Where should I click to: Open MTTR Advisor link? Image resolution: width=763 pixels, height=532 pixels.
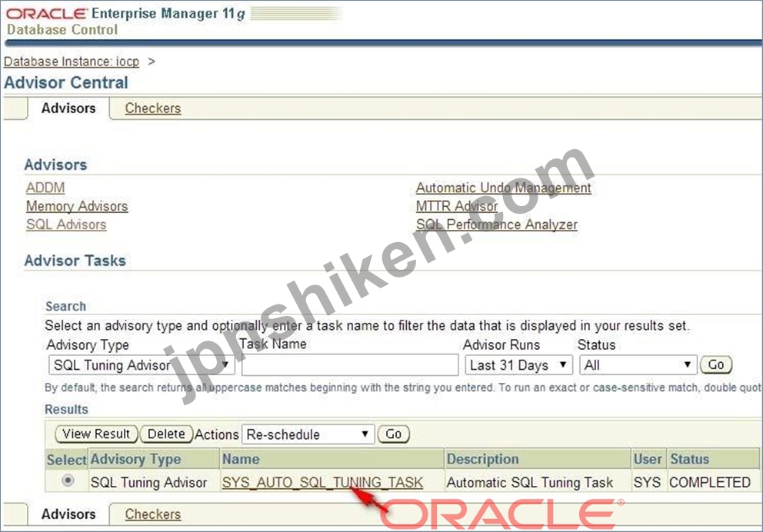coord(457,206)
